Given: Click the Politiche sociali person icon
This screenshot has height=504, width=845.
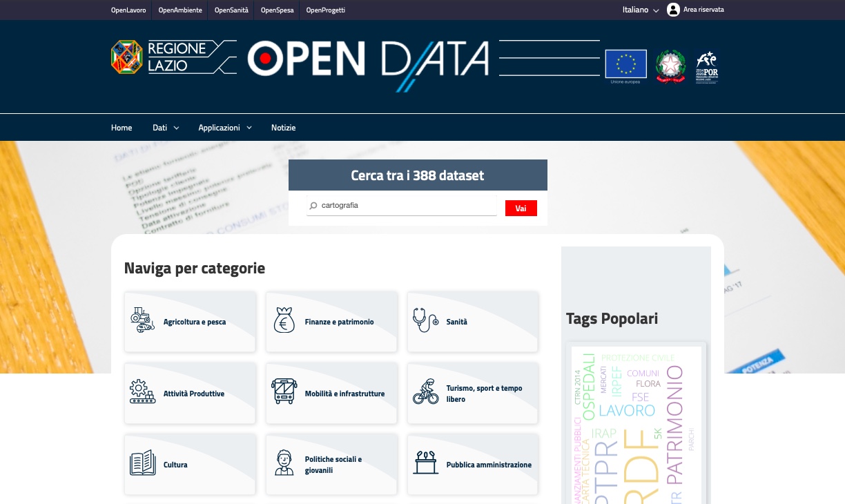Looking at the screenshot, I should coord(284,463).
